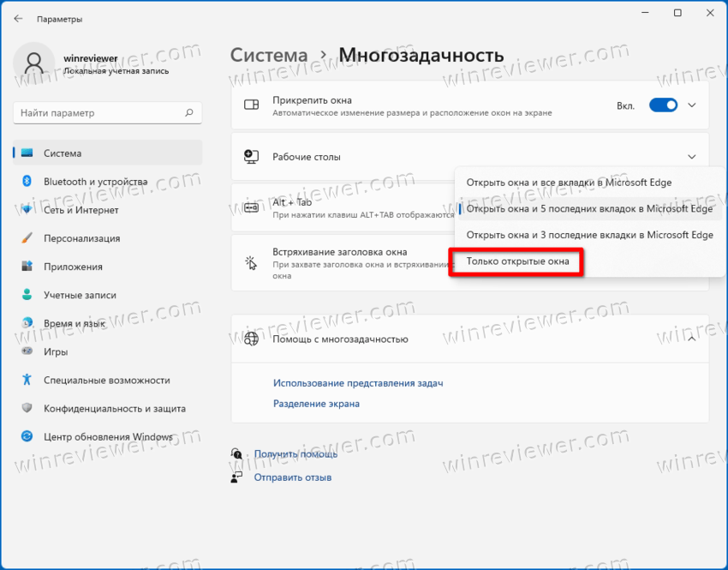Open Учетные записи settings
The width and height of the screenshot is (728, 570).
tap(108, 295)
